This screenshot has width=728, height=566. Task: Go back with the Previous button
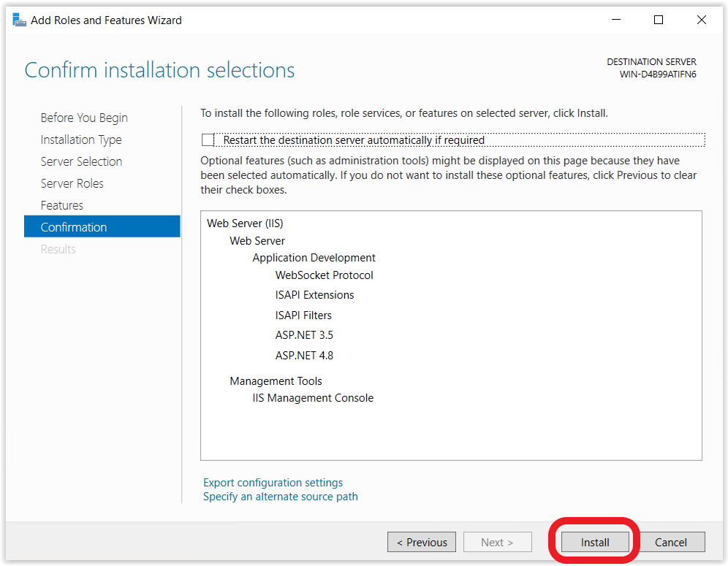point(422,542)
